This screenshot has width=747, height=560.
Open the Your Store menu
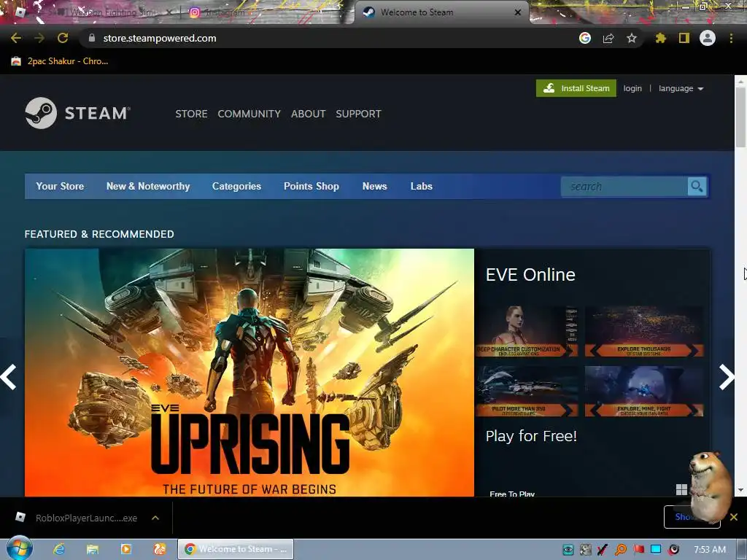click(x=60, y=186)
